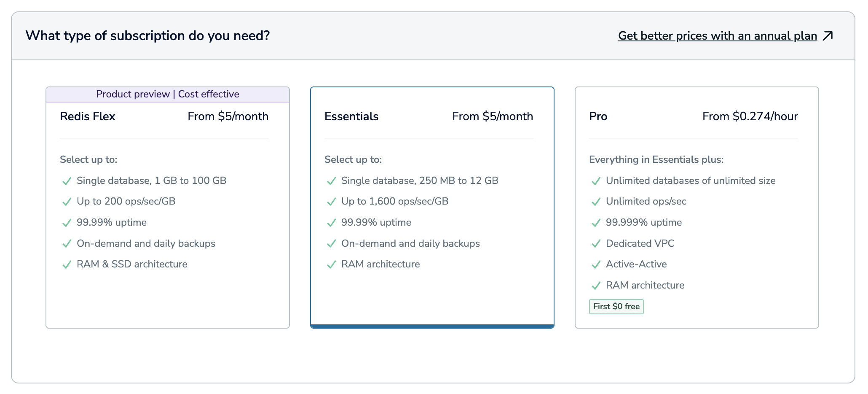This screenshot has width=868, height=394.
Task: Click '99.999% uptime' text
Action: (644, 222)
